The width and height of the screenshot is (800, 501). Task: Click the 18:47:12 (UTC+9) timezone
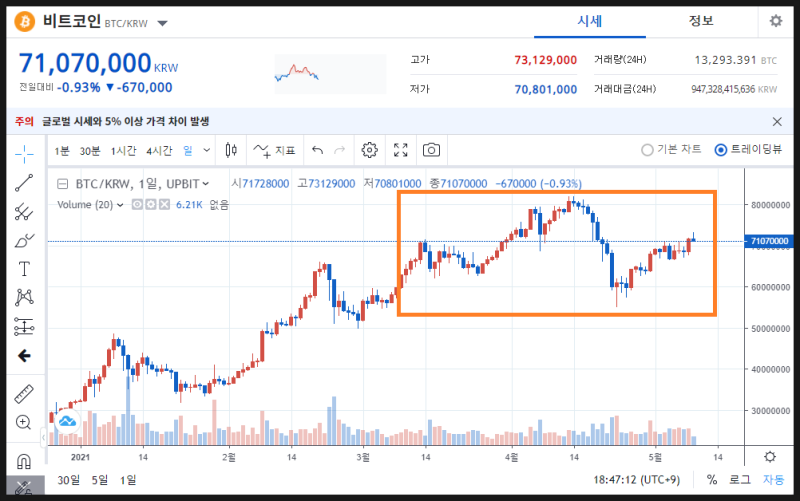tap(636, 480)
